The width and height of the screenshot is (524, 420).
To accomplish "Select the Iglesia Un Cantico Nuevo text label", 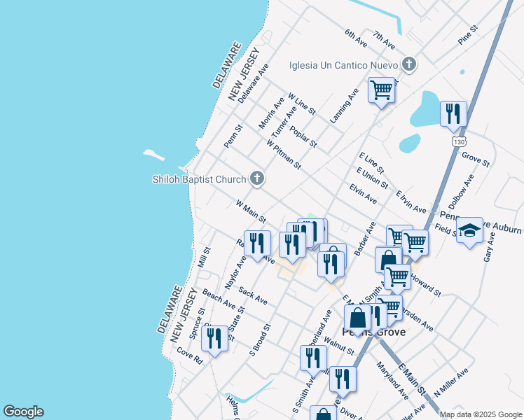I will point(343,66).
